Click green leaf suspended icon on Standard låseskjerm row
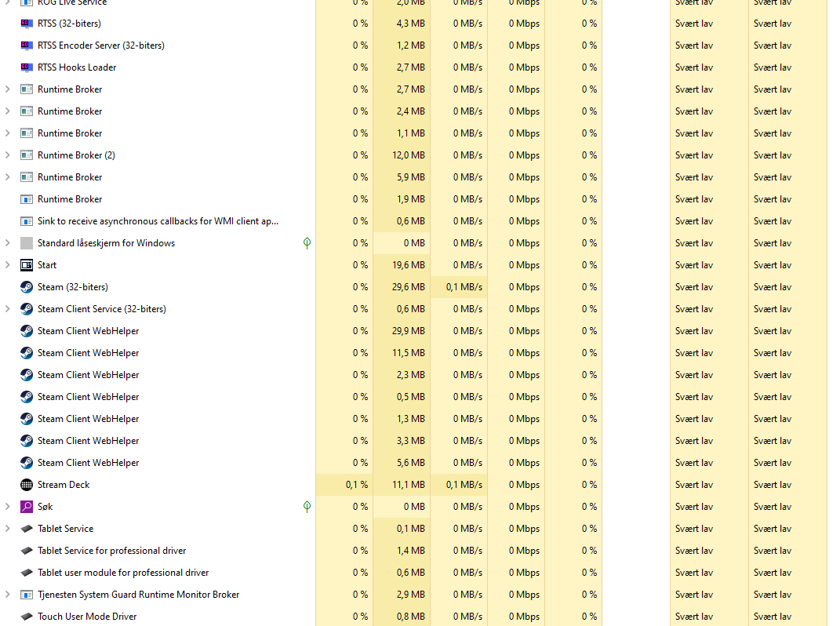This screenshot has height=626, width=840. click(307, 243)
